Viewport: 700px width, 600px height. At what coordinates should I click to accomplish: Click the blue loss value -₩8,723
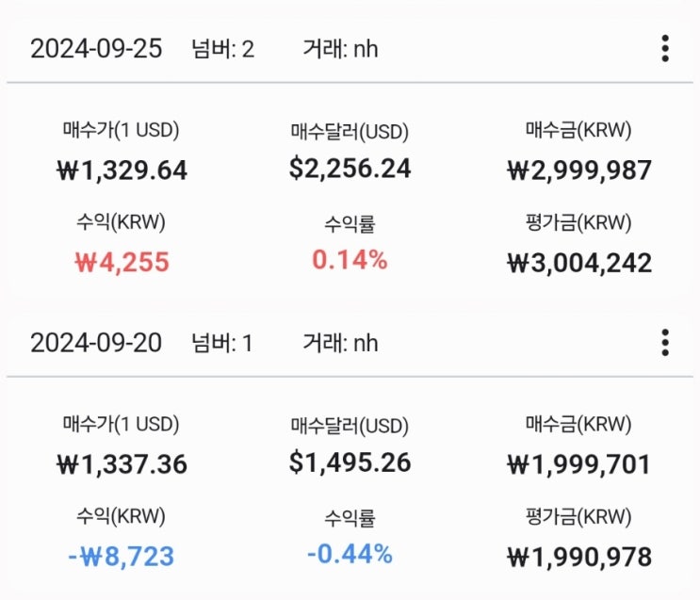pyautogui.click(x=122, y=556)
